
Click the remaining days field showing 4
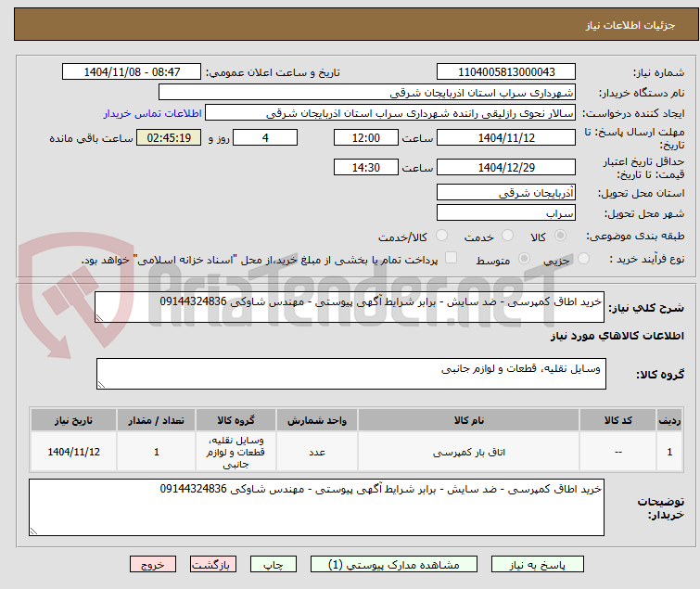[x=265, y=137]
